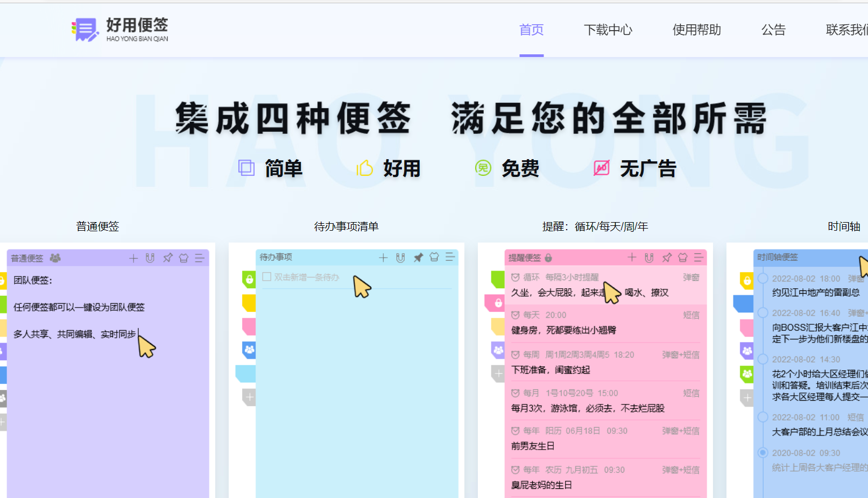Toggle the pin on 待办事项 note
868x498 pixels.
418,258
